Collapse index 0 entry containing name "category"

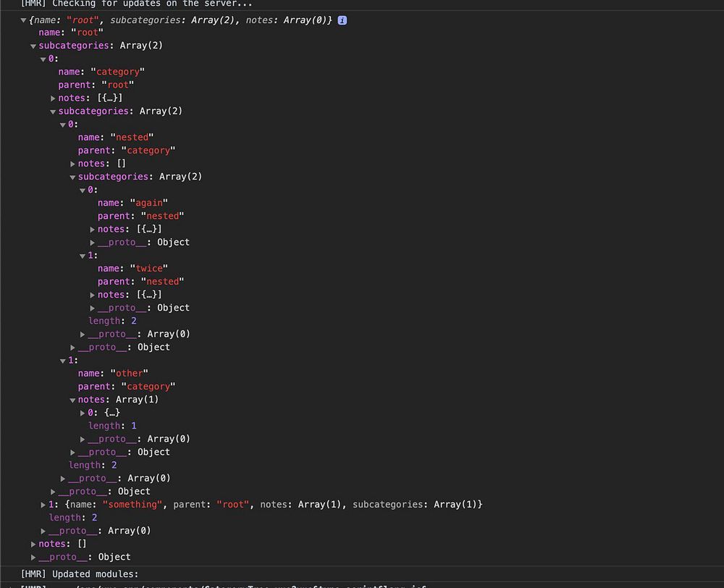[43, 59]
